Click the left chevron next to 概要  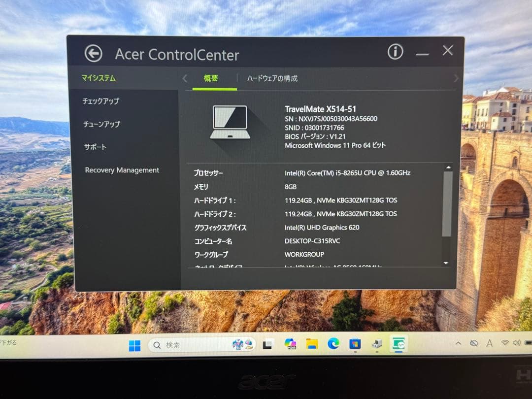(x=185, y=78)
